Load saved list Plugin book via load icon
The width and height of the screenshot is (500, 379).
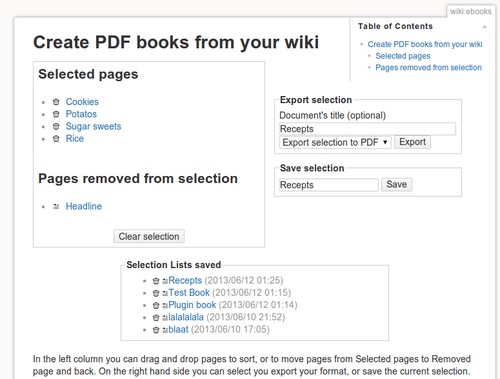click(165, 306)
